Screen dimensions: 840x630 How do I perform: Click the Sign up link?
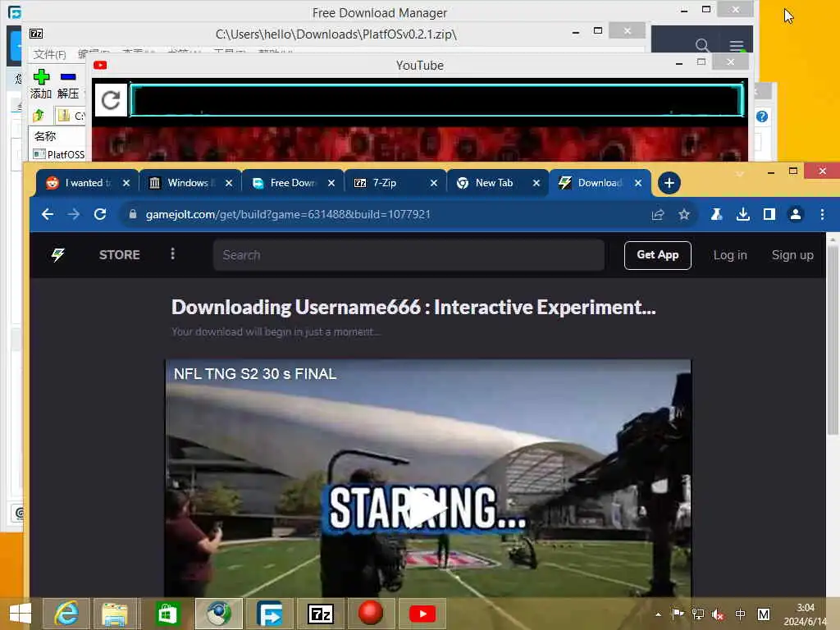792,255
